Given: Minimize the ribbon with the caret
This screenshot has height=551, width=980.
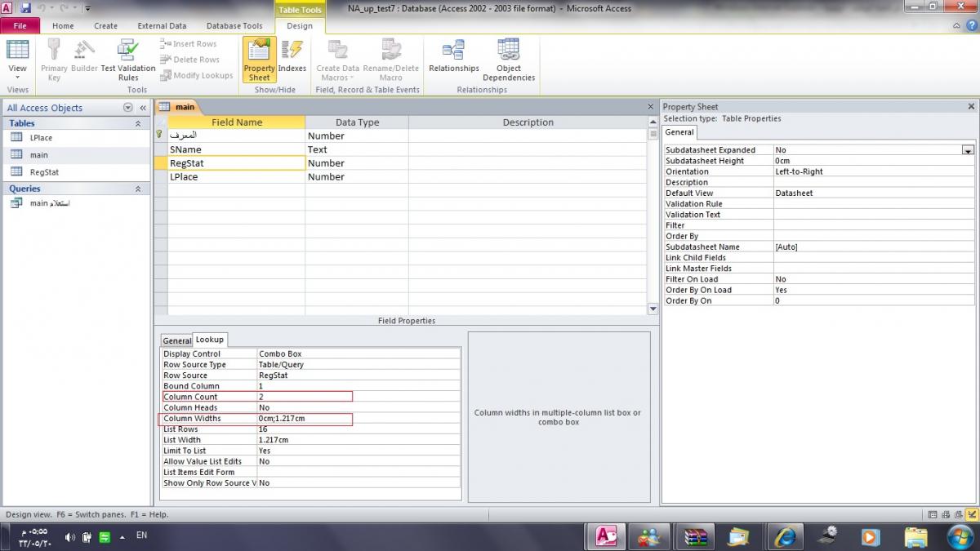Looking at the screenshot, I should point(957,25).
